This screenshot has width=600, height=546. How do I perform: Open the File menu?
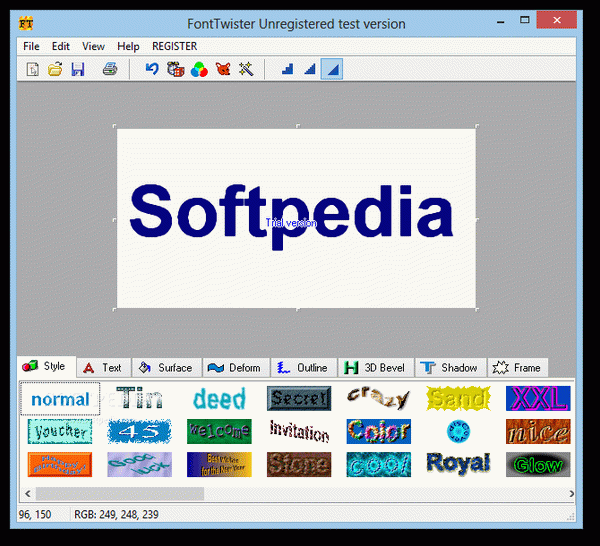31,46
